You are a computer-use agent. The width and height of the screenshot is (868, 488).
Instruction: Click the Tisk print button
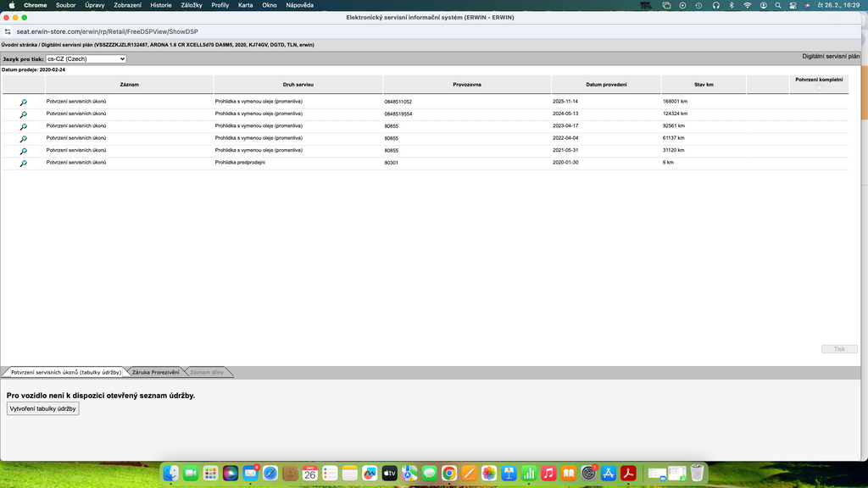tap(839, 349)
